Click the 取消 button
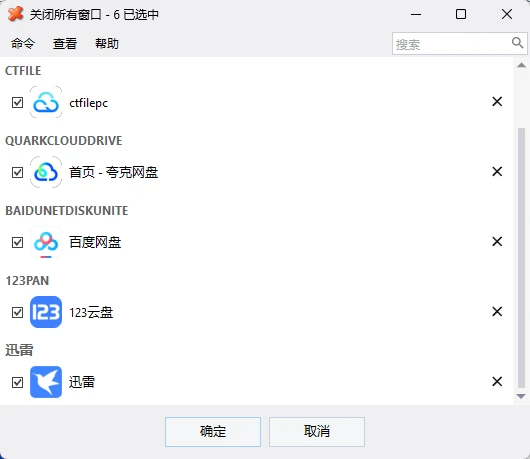 click(317, 432)
